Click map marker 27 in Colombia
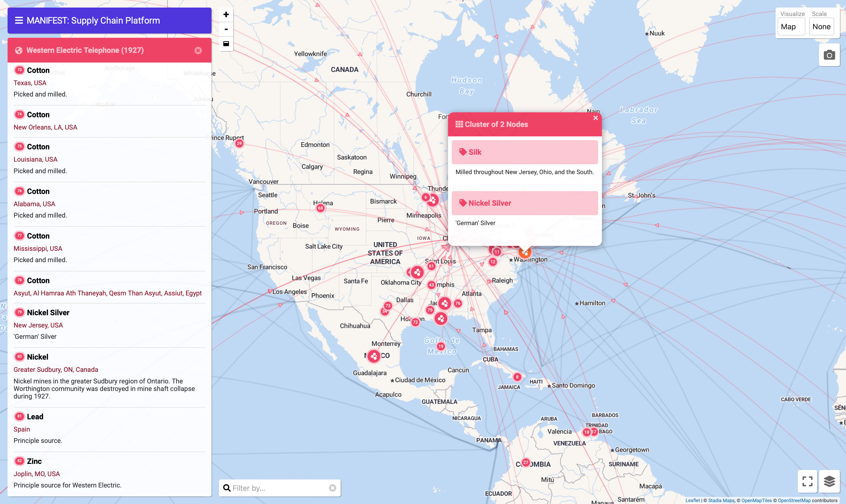 pyautogui.click(x=526, y=462)
